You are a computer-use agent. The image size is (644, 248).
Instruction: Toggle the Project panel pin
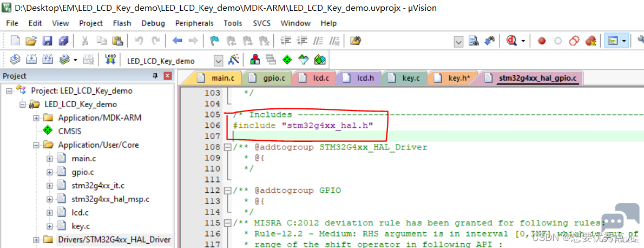tap(155, 76)
